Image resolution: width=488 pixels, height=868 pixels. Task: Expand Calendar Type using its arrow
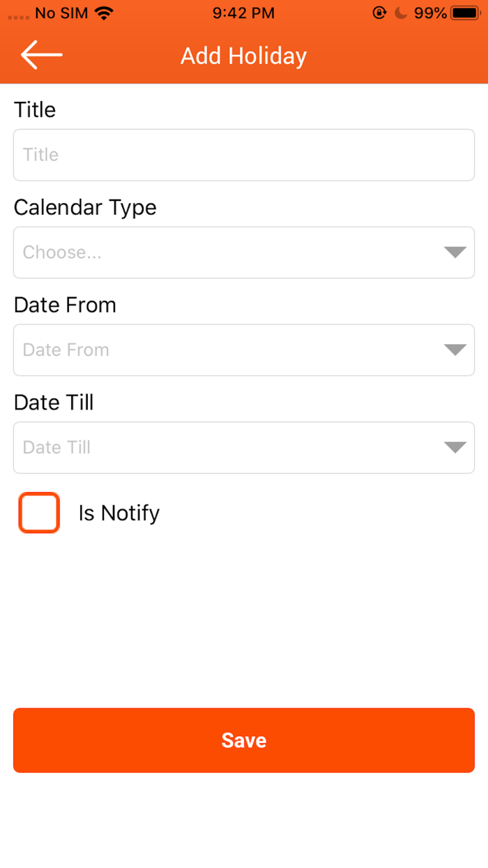point(455,253)
